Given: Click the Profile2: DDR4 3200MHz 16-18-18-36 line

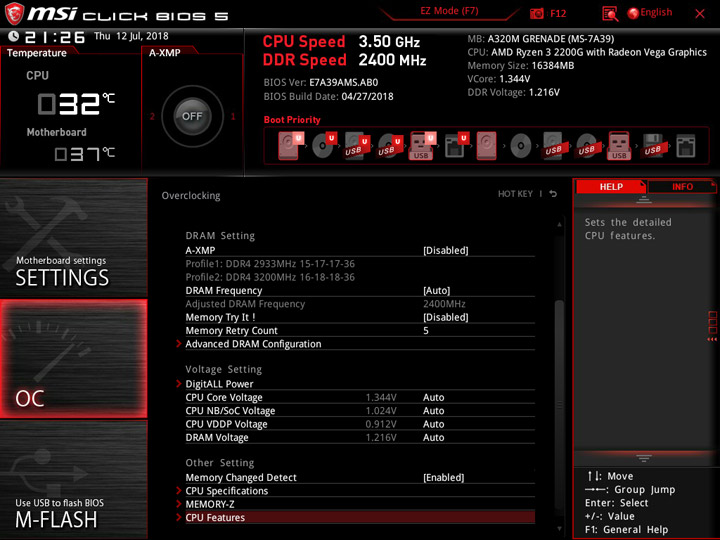Looking at the screenshot, I should click(270, 277).
